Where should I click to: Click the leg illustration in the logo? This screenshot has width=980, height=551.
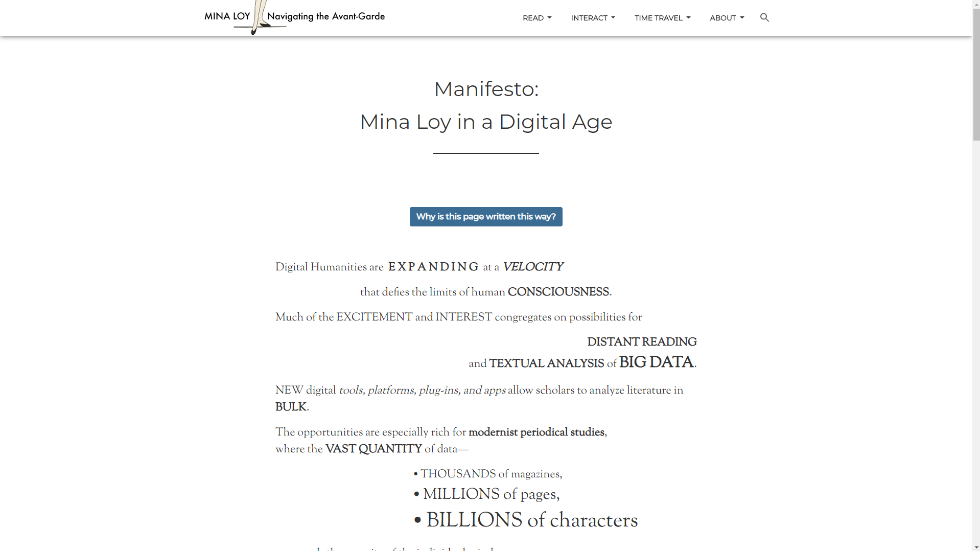(260, 18)
